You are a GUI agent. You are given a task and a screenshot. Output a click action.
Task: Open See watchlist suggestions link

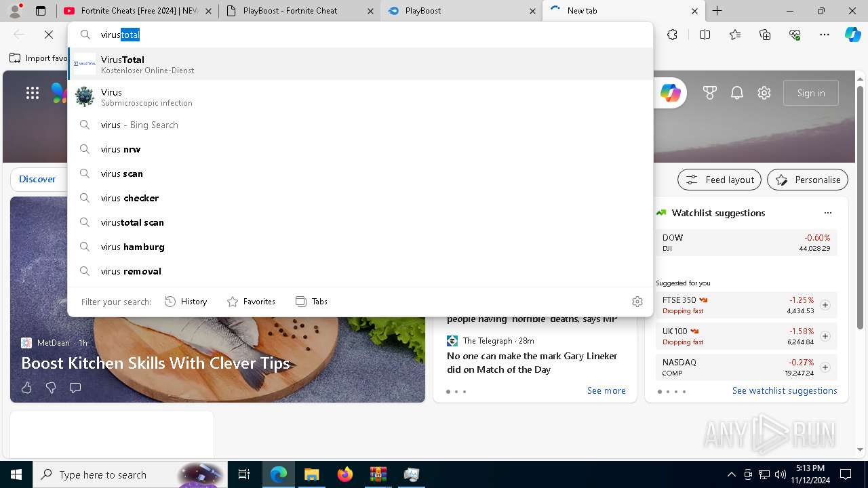[x=785, y=390]
